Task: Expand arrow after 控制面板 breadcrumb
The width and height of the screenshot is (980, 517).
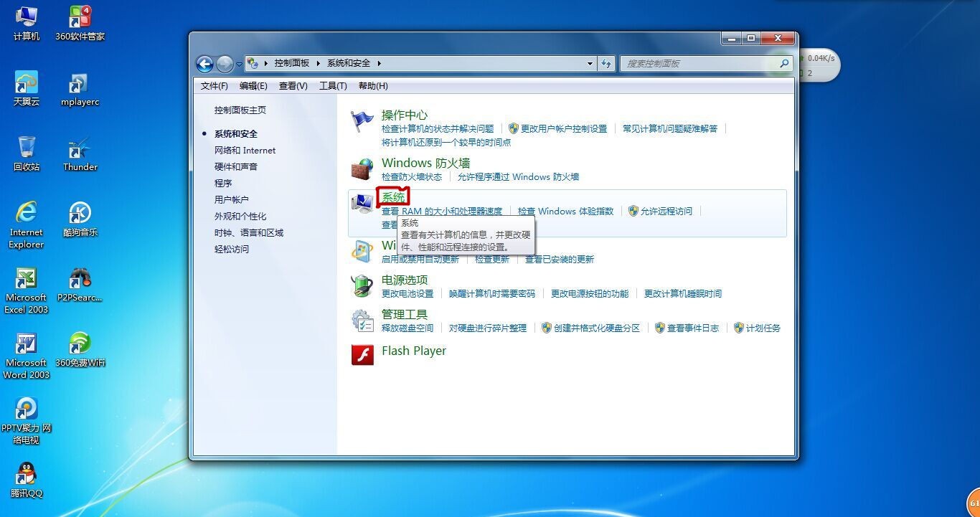Action: tap(319, 63)
